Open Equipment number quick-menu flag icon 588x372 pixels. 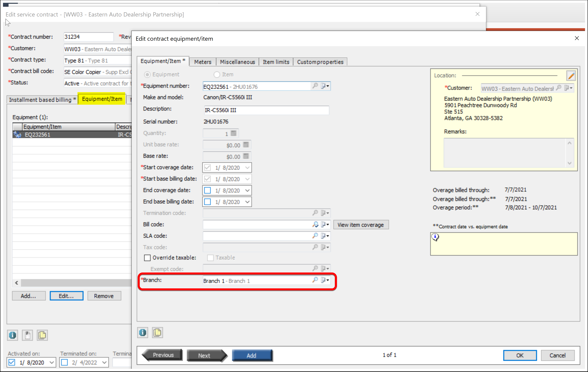pyautogui.click(x=325, y=86)
